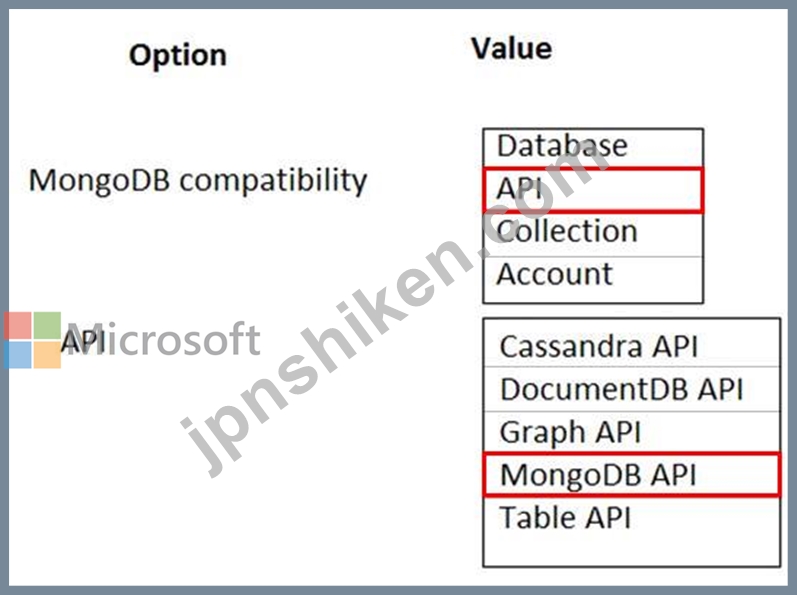Choose DocumentDB API from the list

pyautogui.click(x=631, y=389)
